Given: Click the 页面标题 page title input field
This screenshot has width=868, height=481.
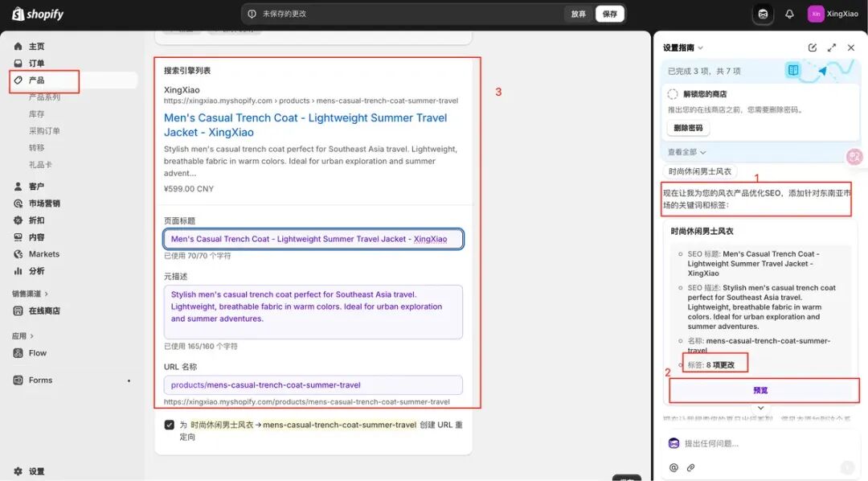Looking at the screenshot, I should (313, 239).
